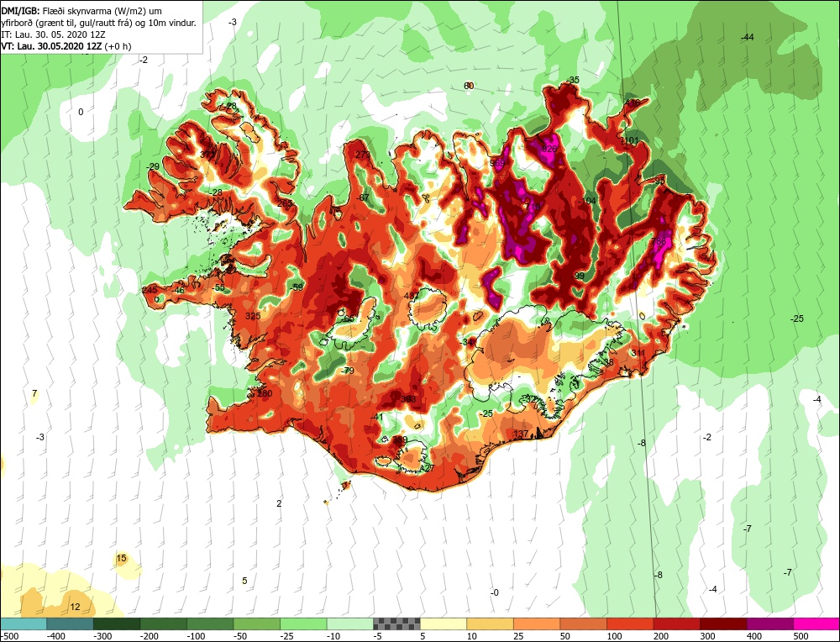The height and width of the screenshot is (642, 840).
Task: Click the '325' value in western Iceland
Action: pyautogui.click(x=253, y=316)
